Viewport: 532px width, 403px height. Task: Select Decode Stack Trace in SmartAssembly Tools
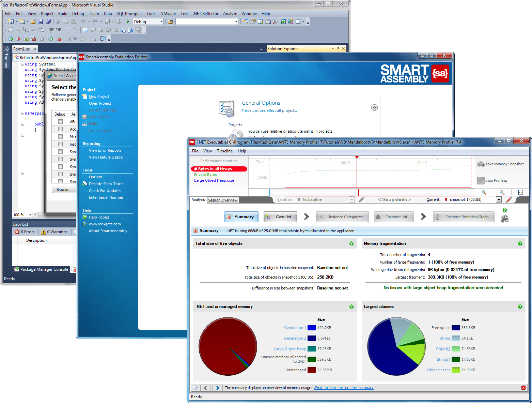106,183
